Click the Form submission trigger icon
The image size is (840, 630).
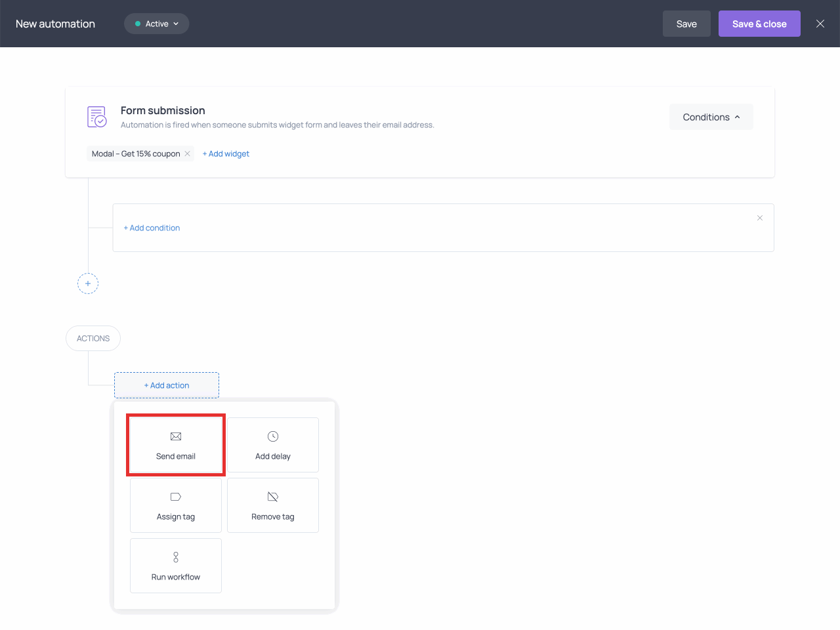(97, 117)
